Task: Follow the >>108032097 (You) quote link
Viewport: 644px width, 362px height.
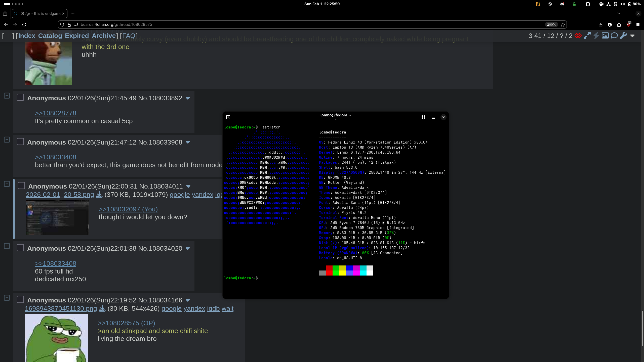Action: tap(128, 209)
